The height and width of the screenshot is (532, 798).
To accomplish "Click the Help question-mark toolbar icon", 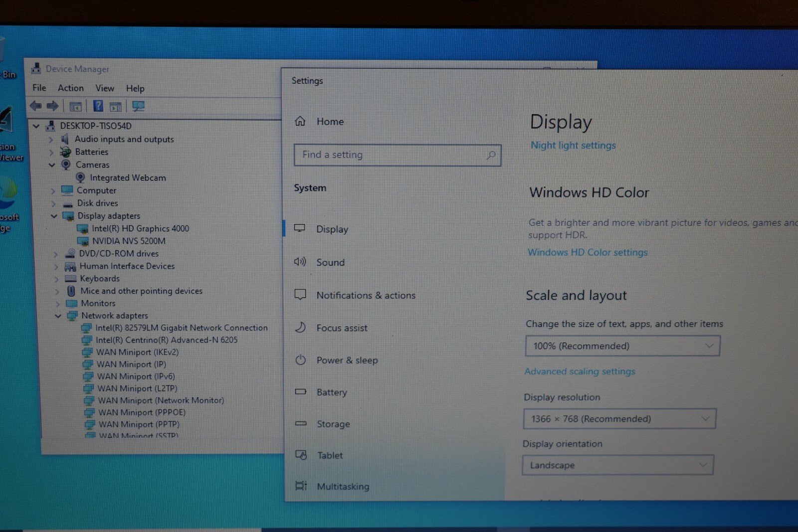I will click(x=98, y=106).
